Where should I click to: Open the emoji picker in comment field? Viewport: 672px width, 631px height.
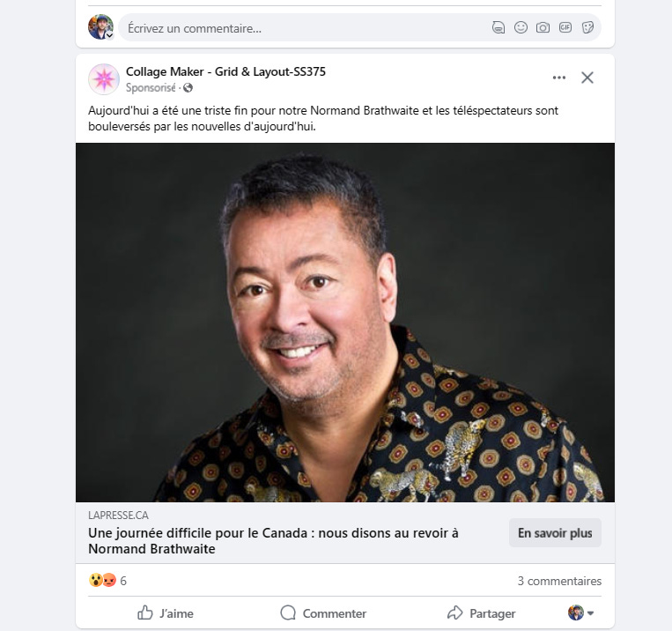(521, 27)
